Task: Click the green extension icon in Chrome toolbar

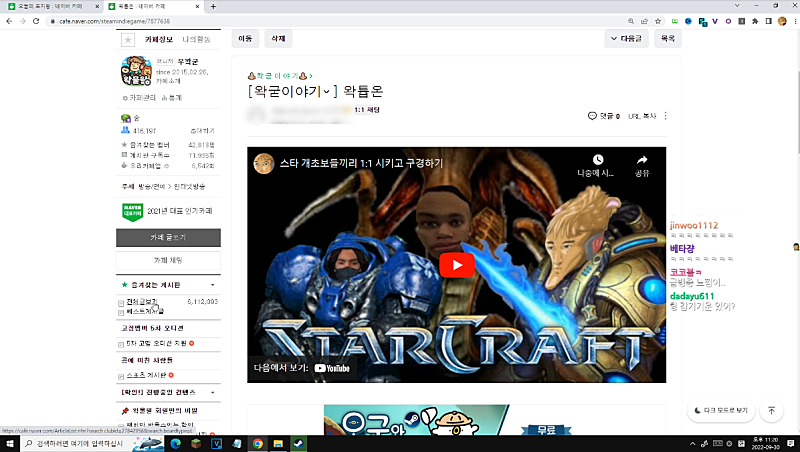Action: pyautogui.click(x=675, y=21)
